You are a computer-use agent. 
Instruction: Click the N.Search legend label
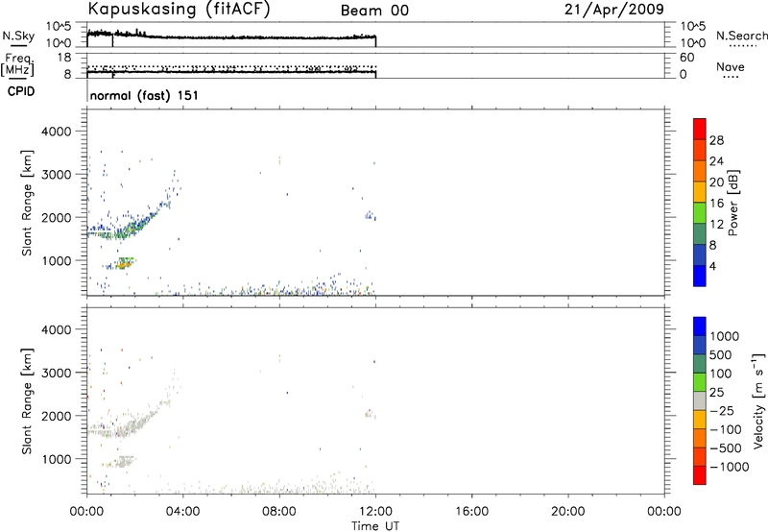click(742, 36)
